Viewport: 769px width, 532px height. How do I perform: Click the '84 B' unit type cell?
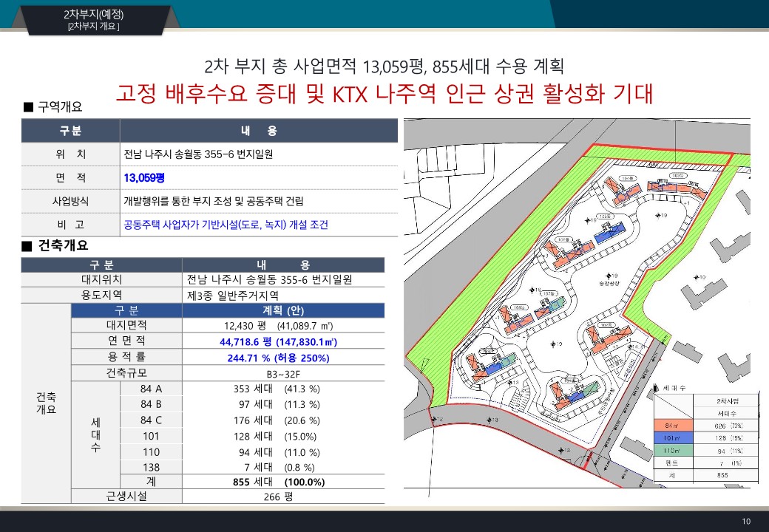click(x=151, y=405)
